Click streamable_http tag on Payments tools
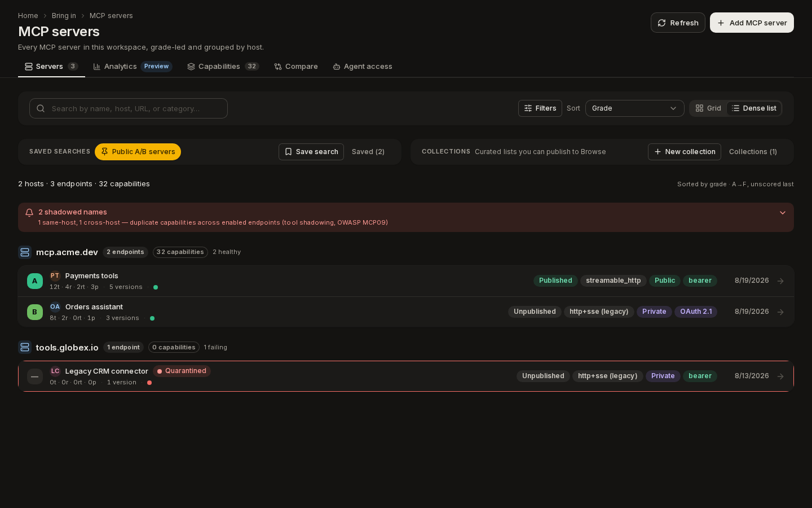This screenshot has width=812, height=508. click(x=614, y=281)
